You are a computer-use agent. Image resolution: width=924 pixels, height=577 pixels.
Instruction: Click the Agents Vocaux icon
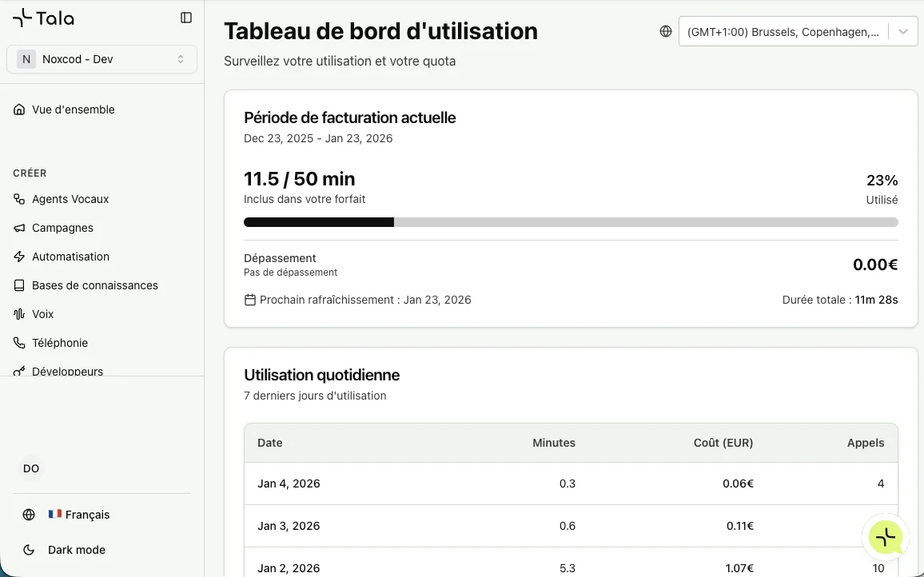(19, 199)
